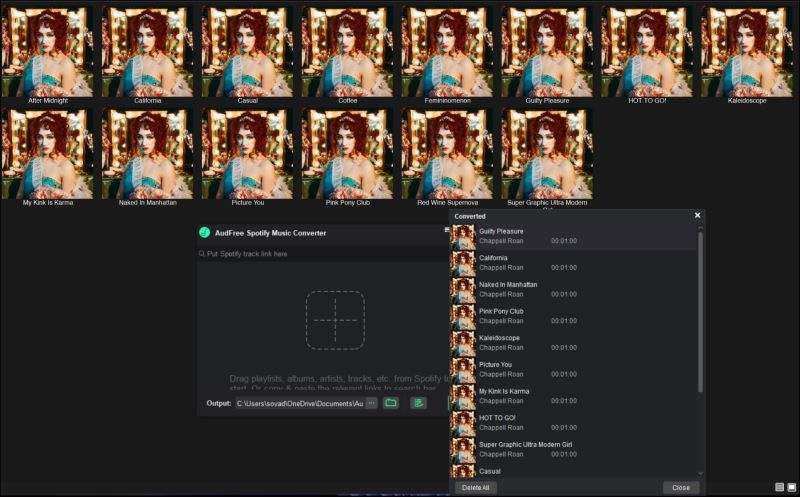Select Super Graphic Ultra Modern Girl converted row
This screenshot has width=800, height=497.
573,449
